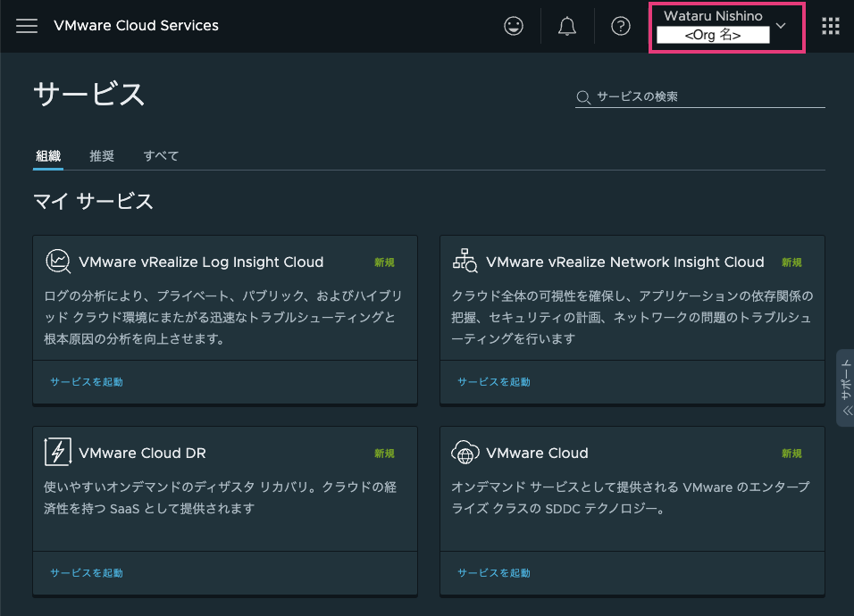Open the hamburger navigation menu
This screenshot has height=616, width=854.
click(x=26, y=26)
